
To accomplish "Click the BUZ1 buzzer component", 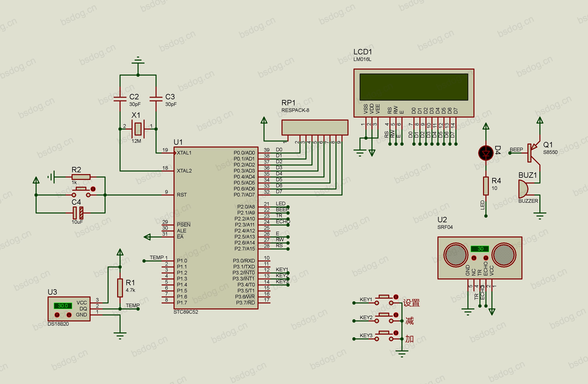I will pos(523,189).
